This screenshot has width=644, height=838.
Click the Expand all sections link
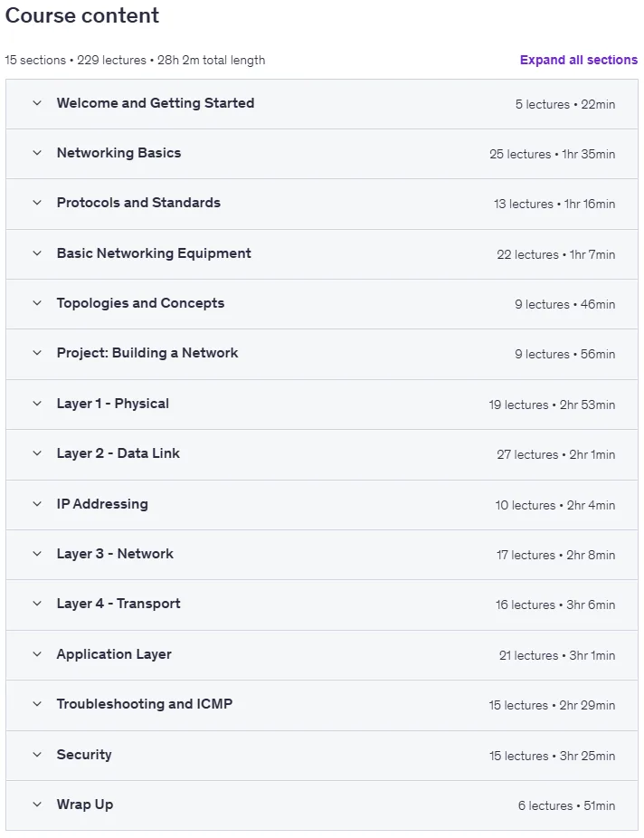[x=579, y=60]
